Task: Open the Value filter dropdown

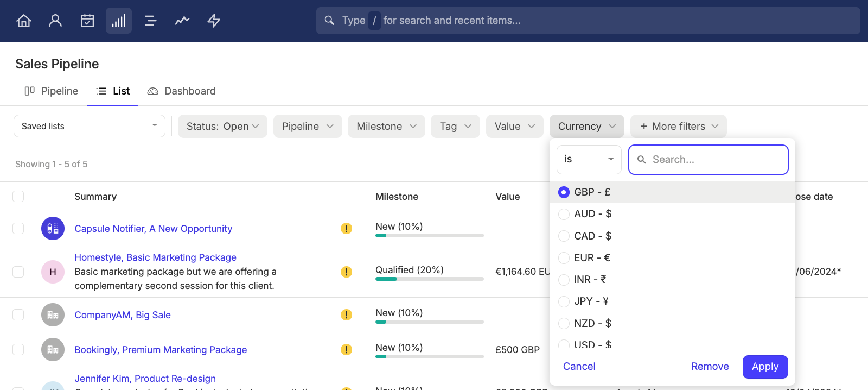Action: coord(515,126)
